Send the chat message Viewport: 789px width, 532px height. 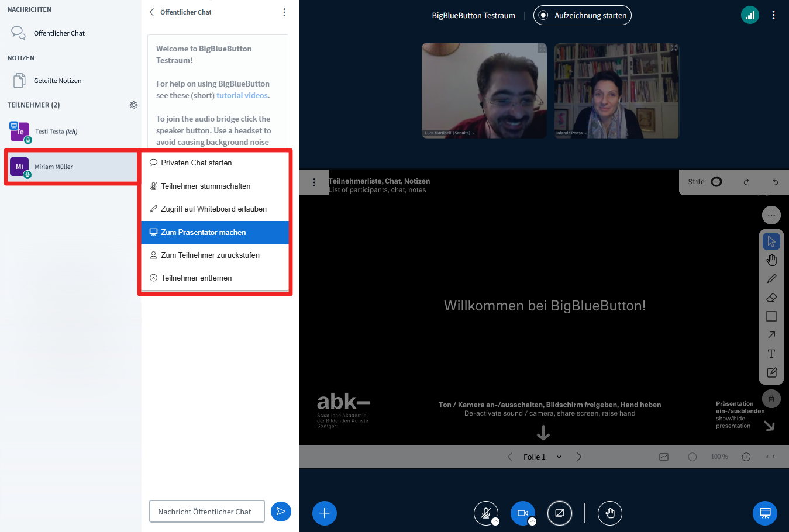(x=281, y=512)
